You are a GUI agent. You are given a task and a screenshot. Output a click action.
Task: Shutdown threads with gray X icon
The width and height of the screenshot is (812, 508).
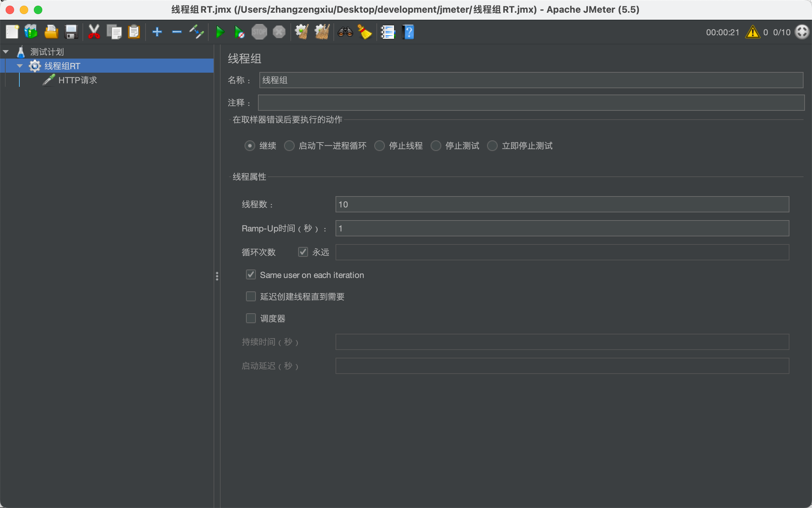pos(279,32)
